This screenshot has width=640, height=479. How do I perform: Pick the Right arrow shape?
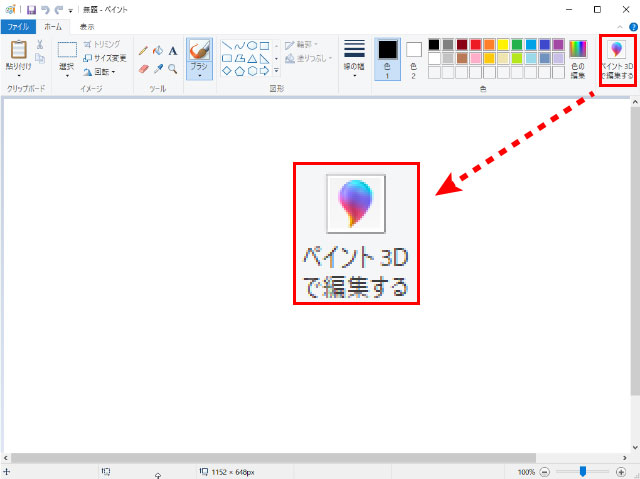point(265,71)
